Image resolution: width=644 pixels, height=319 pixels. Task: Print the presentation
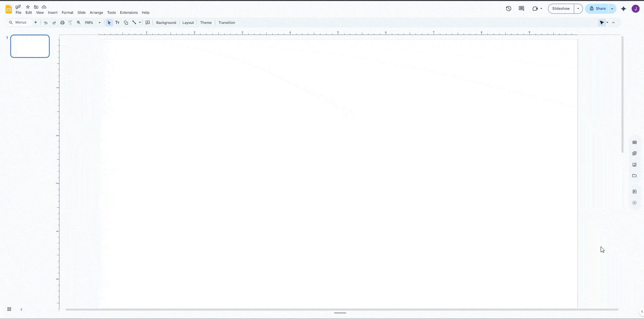[x=62, y=22]
